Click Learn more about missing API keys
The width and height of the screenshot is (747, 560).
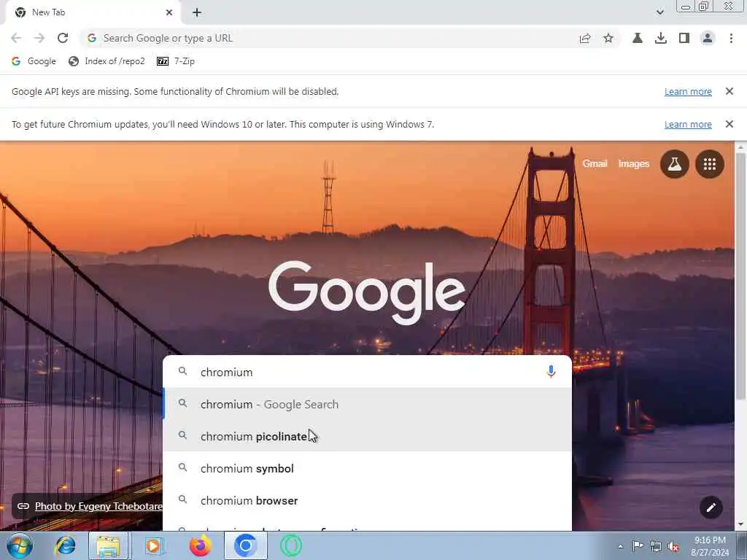click(x=688, y=91)
